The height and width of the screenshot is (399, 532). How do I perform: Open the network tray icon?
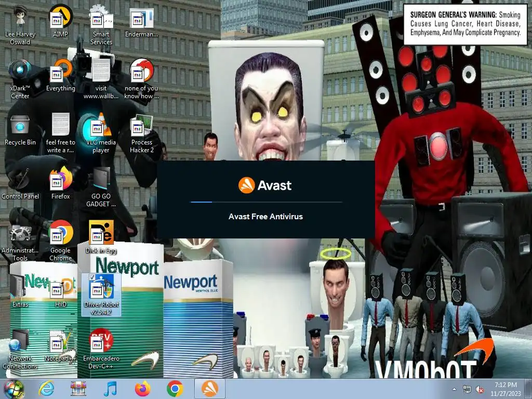click(x=467, y=390)
